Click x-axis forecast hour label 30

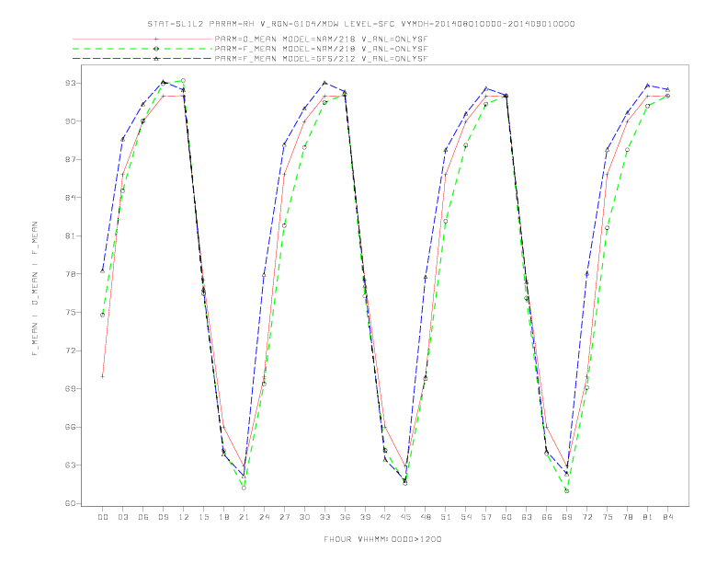(x=304, y=517)
